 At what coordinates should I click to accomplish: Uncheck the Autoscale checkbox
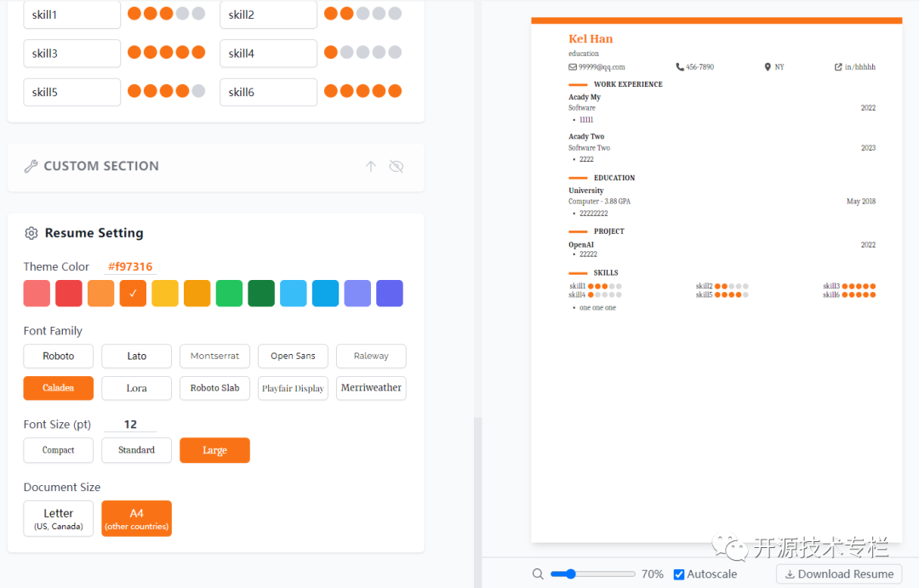[679, 574]
